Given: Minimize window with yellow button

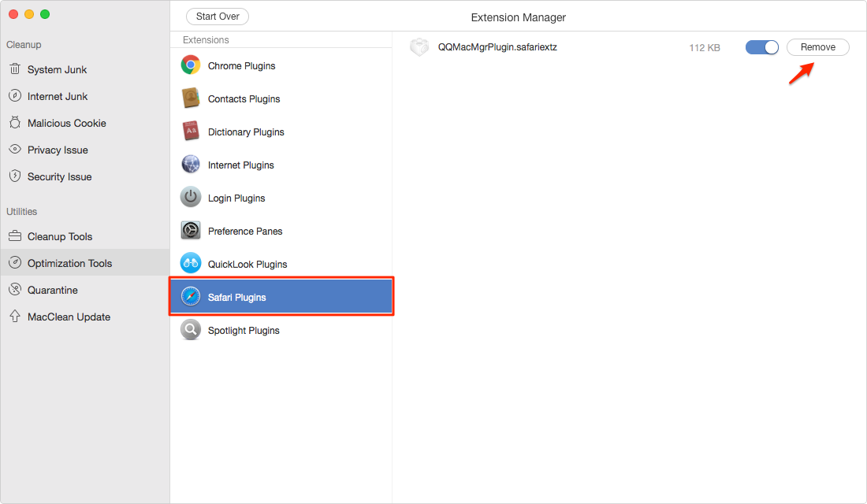Looking at the screenshot, I should click(29, 14).
